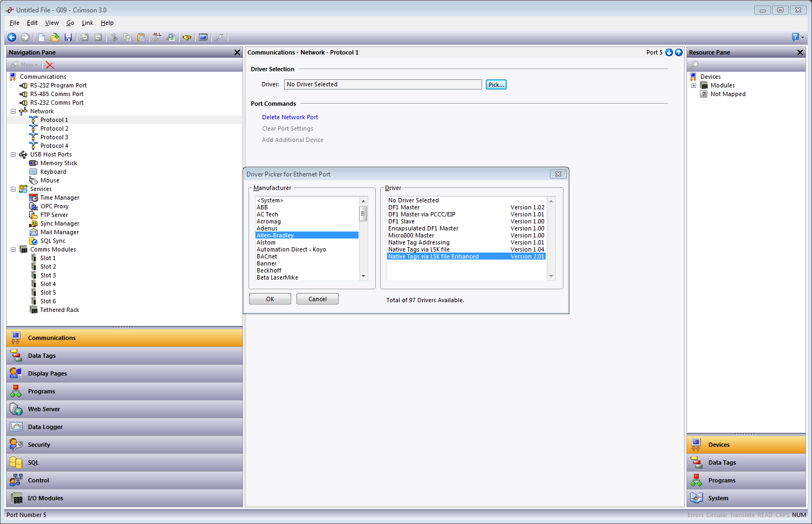Go to previous port with blue up arrow
The width and height of the screenshot is (812, 524).
pos(679,52)
